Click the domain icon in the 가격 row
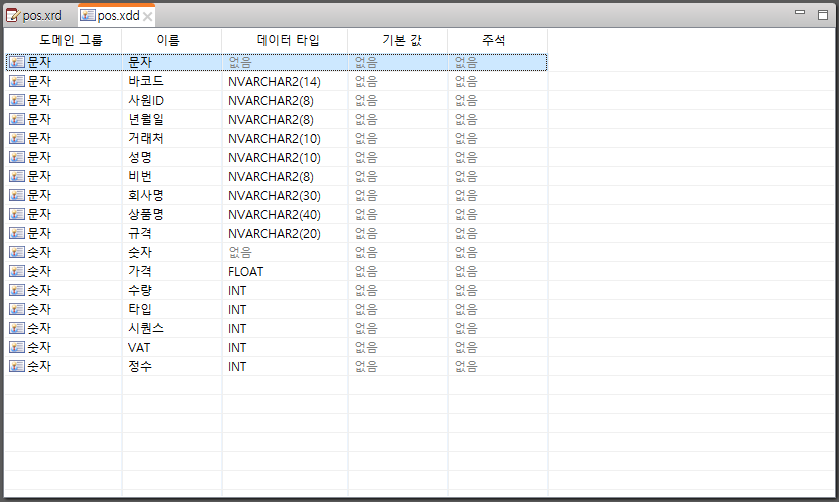 tap(17, 271)
